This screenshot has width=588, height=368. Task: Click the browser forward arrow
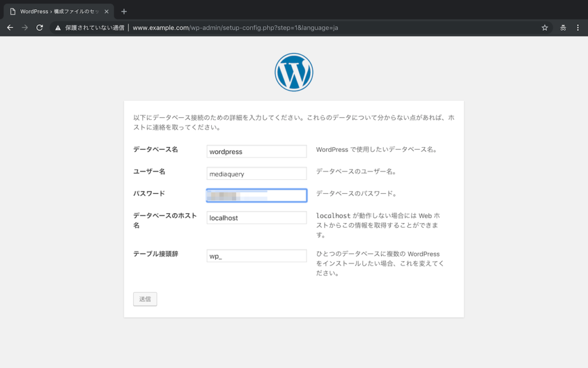click(x=25, y=28)
